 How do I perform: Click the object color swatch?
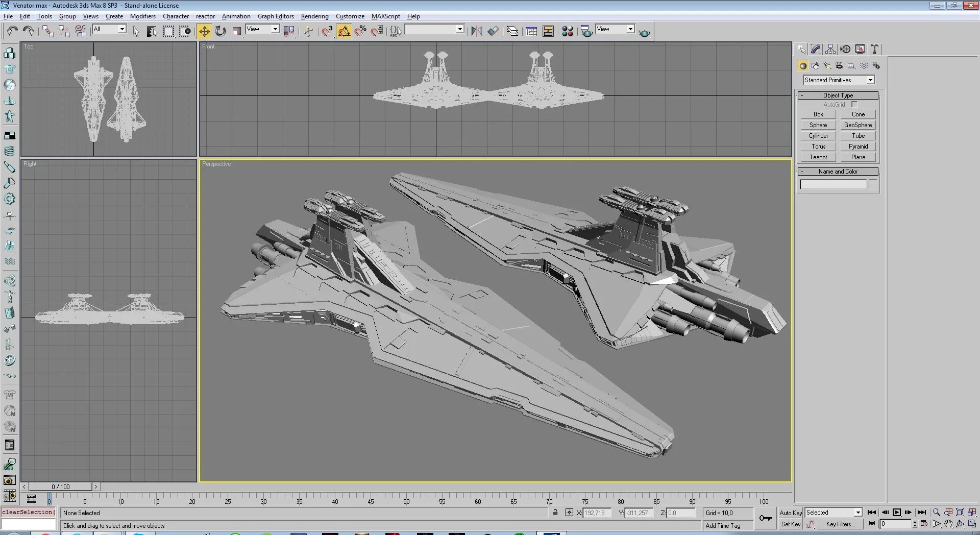tap(873, 184)
